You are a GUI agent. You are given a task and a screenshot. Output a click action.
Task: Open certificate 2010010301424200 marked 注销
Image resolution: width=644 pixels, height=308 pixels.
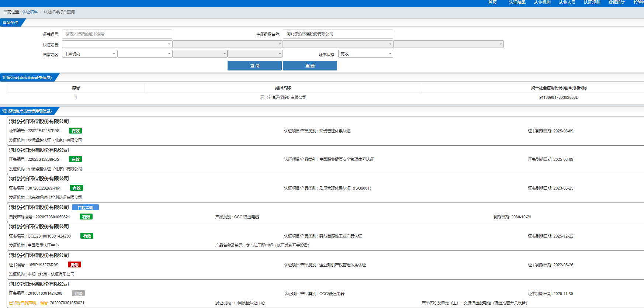(x=45, y=293)
